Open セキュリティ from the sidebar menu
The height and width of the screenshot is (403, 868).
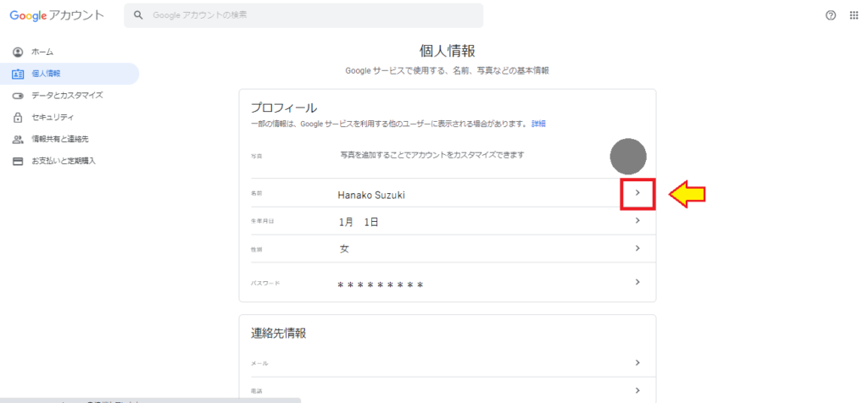(x=53, y=118)
